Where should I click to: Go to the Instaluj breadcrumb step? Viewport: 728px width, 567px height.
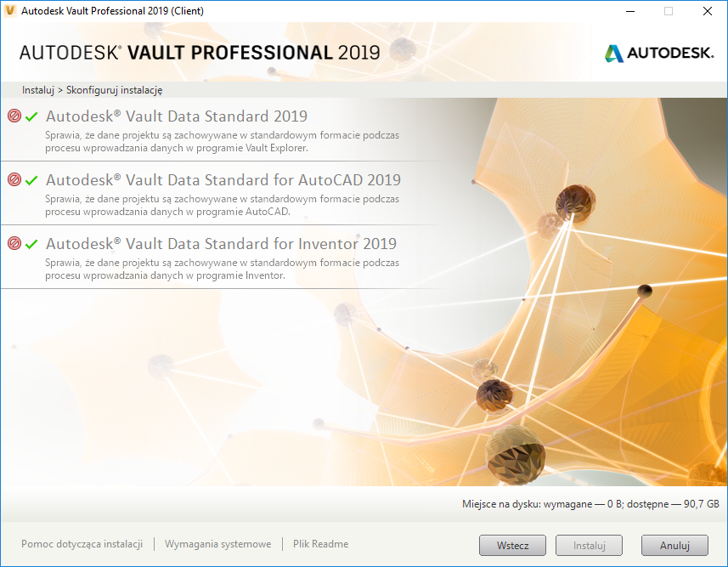click(38, 89)
